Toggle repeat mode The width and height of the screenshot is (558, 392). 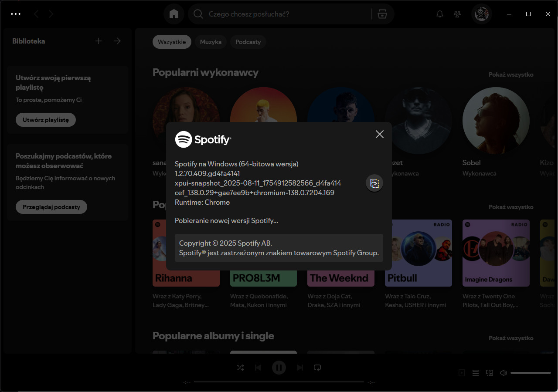point(317,368)
